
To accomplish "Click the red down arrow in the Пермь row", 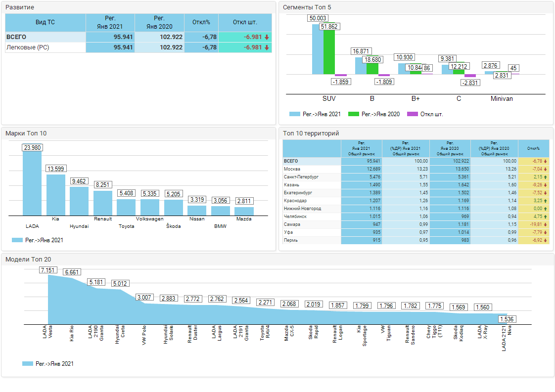I will [545, 240].
